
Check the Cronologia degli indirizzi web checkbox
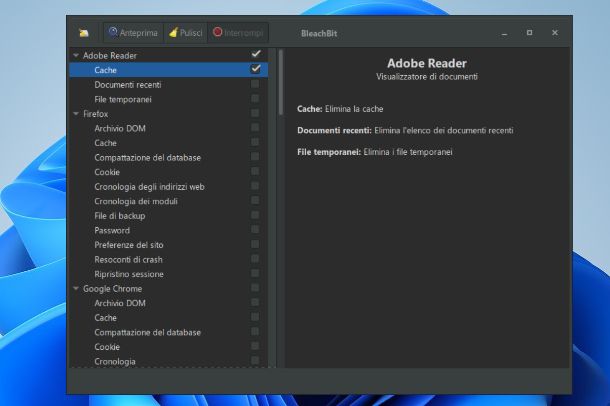[255, 186]
